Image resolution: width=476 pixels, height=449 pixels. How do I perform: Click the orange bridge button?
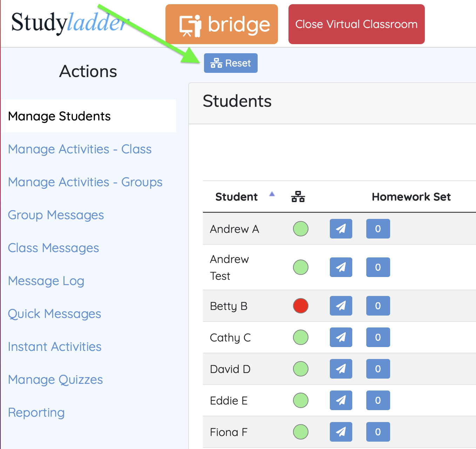[222, 24]
